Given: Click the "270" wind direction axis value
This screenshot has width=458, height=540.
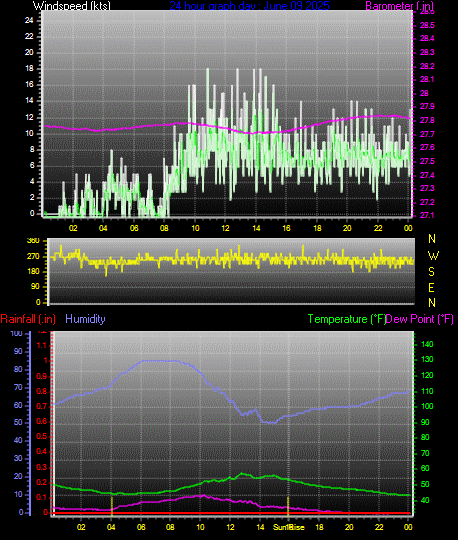Looking at the screenshot, I should tap(33, 257).
